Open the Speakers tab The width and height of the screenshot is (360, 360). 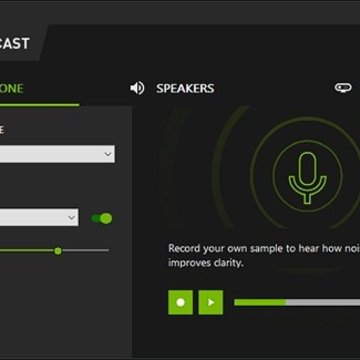coord(185,89)
